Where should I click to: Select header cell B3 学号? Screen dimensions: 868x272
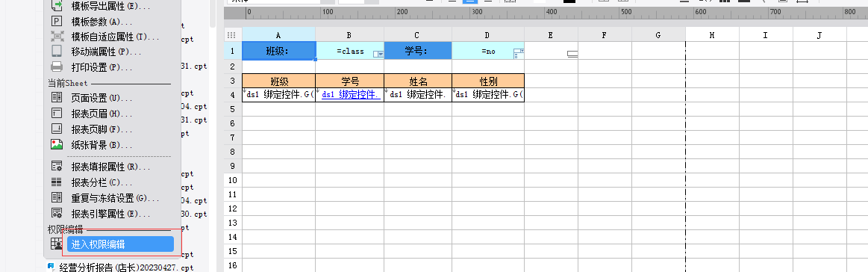pos(350,81)
